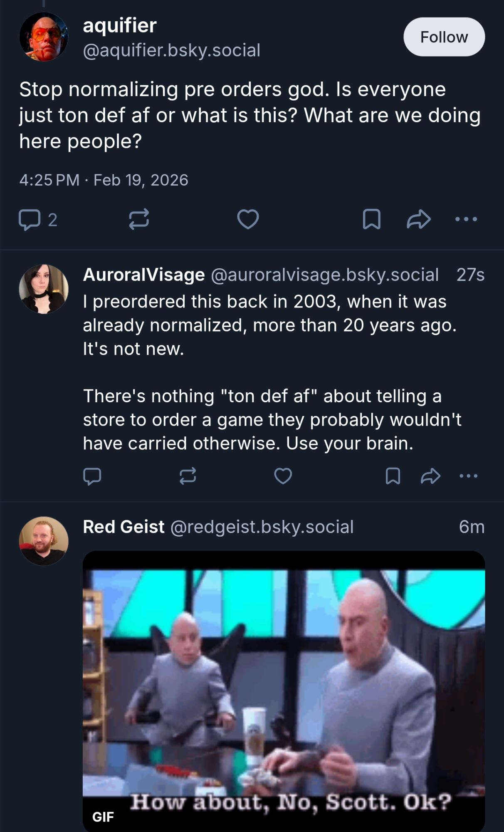Reply to AuroralVisage's comment
Screen dimensions: 504x832
pos(92,476)
